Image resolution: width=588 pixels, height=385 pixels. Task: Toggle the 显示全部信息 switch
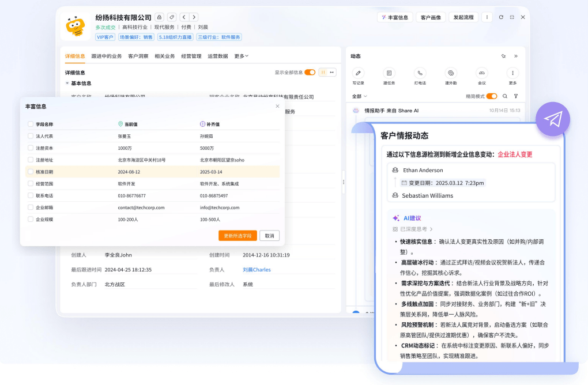[x=310, y=73]
